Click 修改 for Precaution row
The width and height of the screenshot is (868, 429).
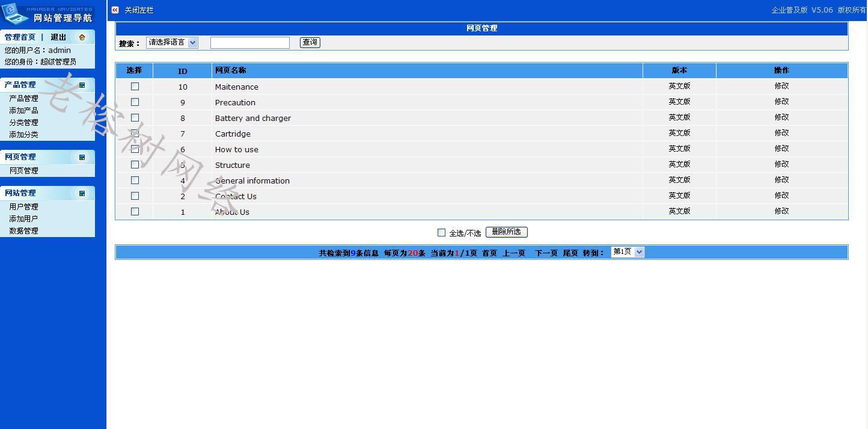pos(781,102)
